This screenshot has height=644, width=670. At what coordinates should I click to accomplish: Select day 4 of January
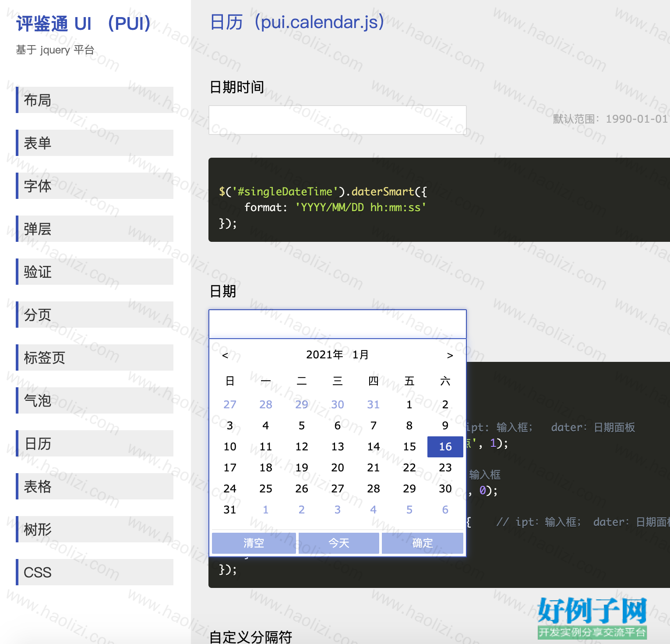[x=266, y=425]
